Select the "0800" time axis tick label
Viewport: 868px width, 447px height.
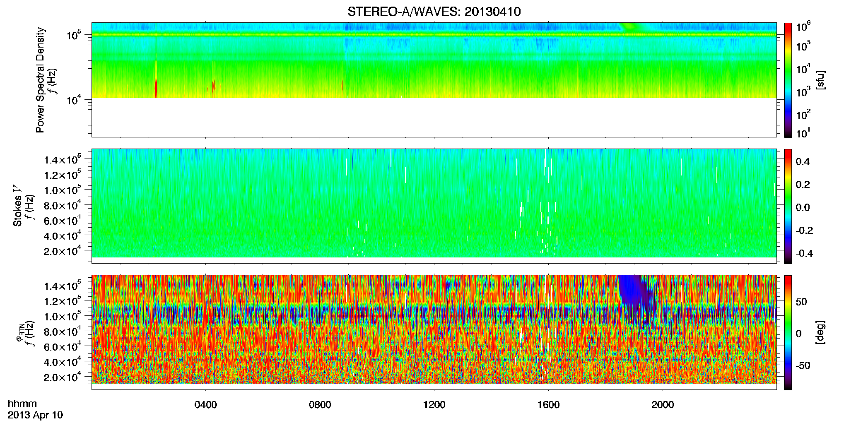320,405
